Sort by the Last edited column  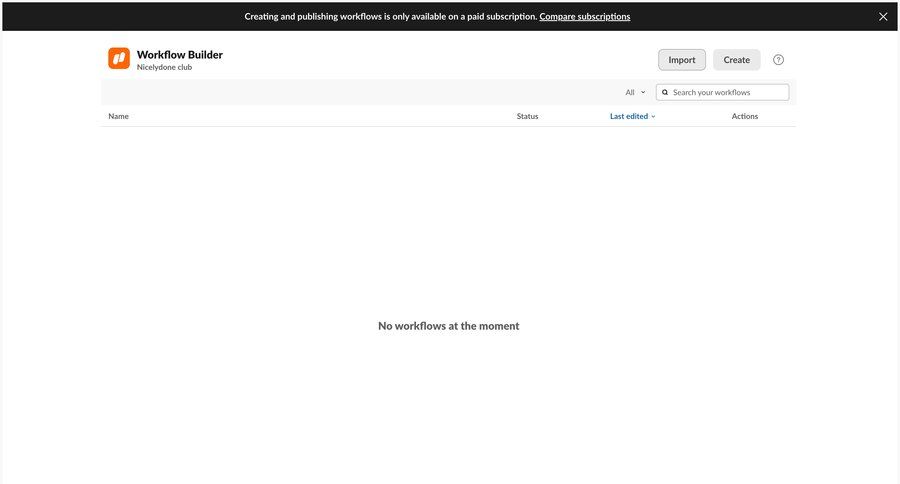tap(632, 116)
